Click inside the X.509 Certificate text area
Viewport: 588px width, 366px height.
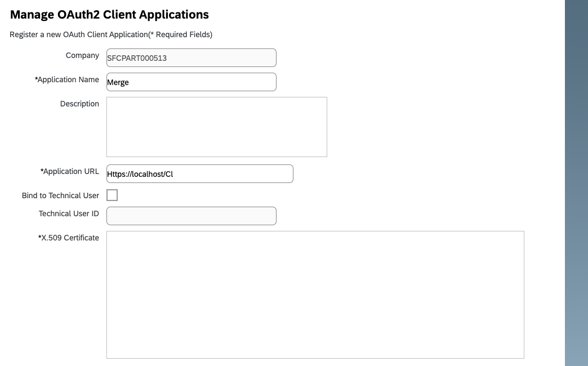coord(315,294)
